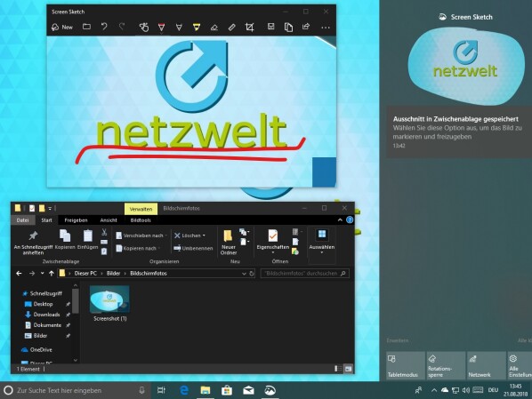This screenshot has height=399, width=532.
Task: Toggle Rotationssperre quick action
Action: 447,365
